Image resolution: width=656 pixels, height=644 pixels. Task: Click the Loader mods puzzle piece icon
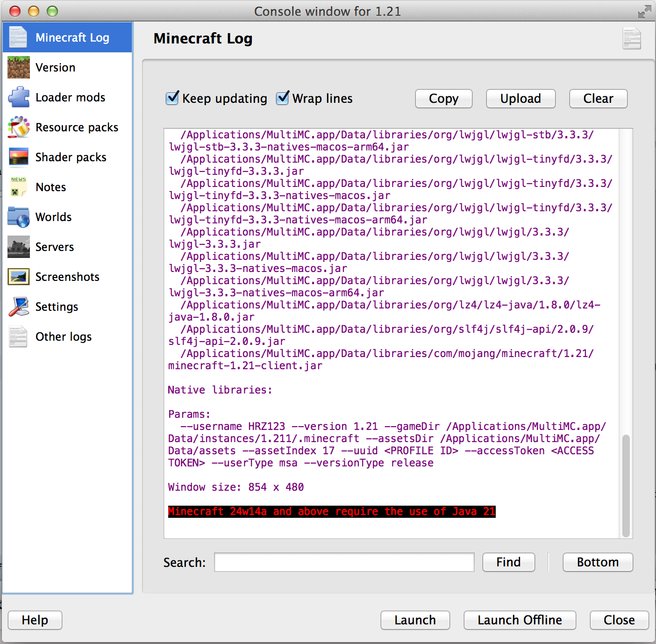[19, 97]
